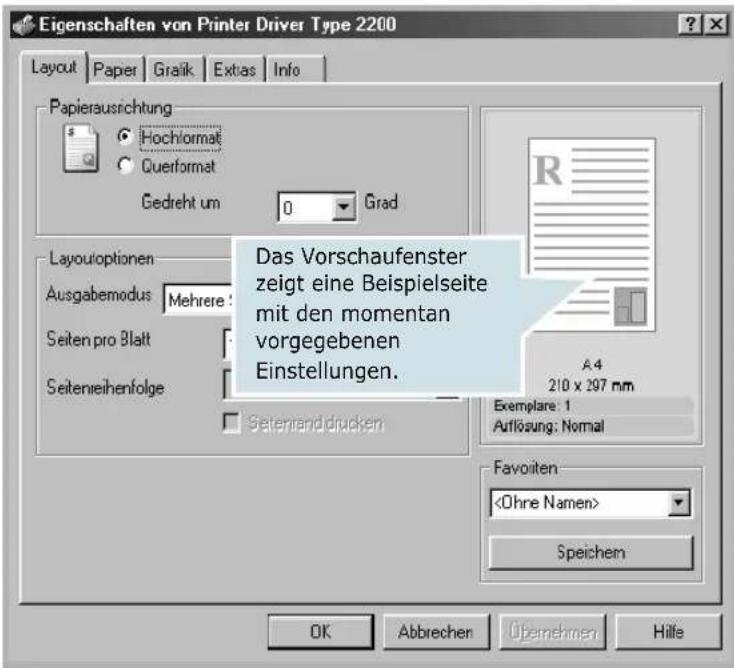734x668 pixels.
Task: Click the A4 paper size label
Action: point(592,364)
